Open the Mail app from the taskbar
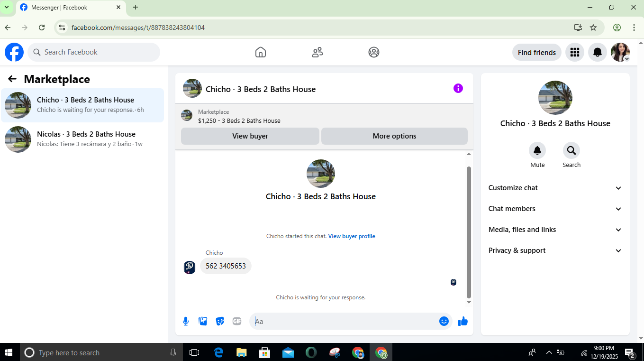 point(288,352)
